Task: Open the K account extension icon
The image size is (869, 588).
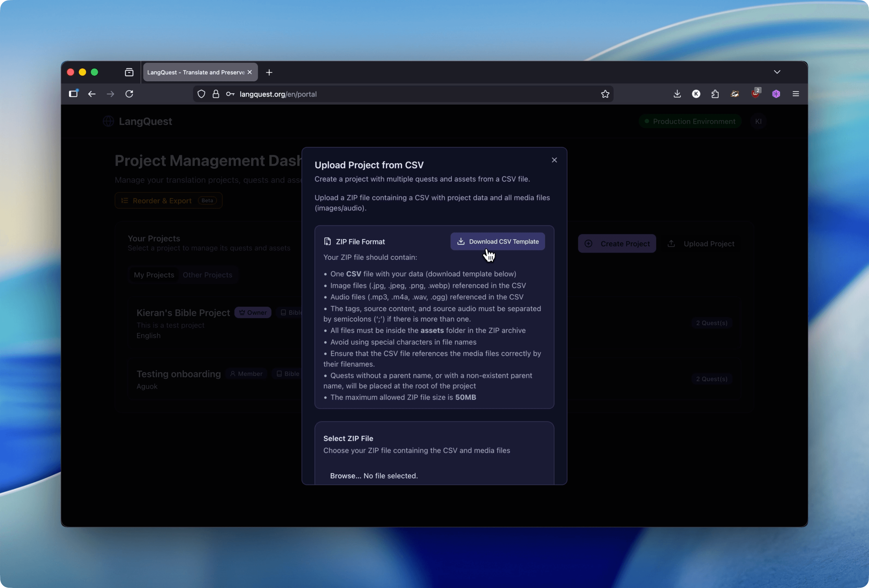Action: [x=696, y=94]
